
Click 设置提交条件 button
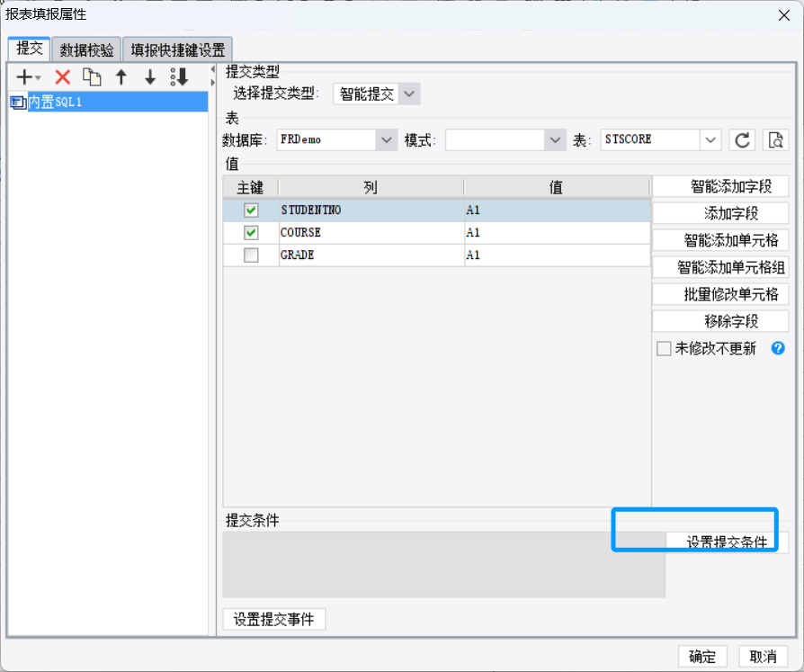(727, 542)
